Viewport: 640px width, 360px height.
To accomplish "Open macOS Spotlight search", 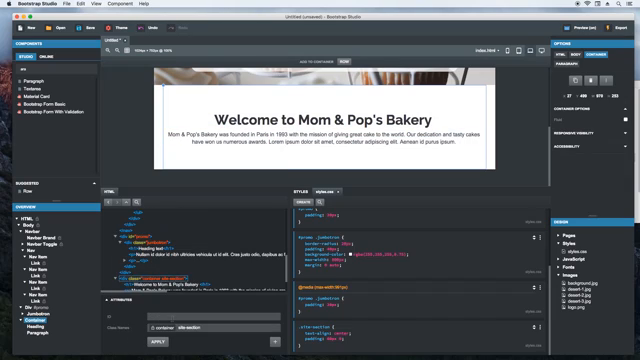I will click(618, 4).
